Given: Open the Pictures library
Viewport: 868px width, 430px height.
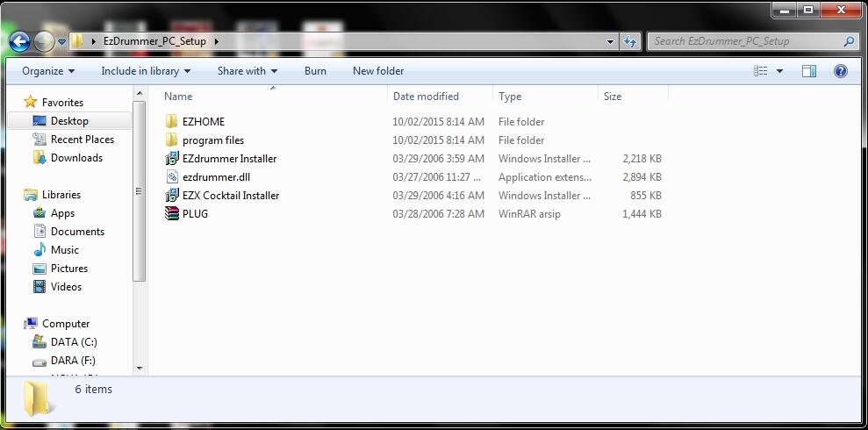Looking at the screenshot, I should [69, 269].
